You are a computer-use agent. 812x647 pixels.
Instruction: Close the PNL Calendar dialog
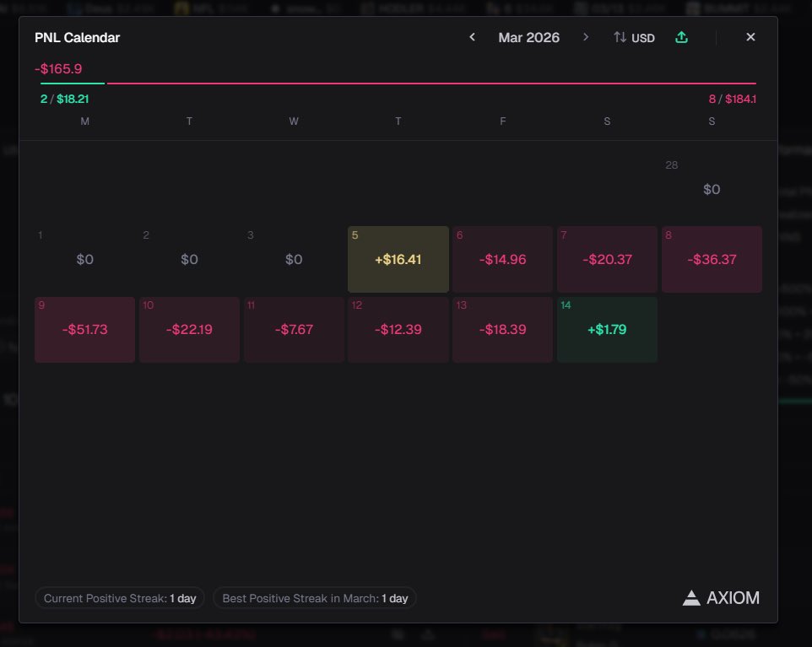point(750,37)
